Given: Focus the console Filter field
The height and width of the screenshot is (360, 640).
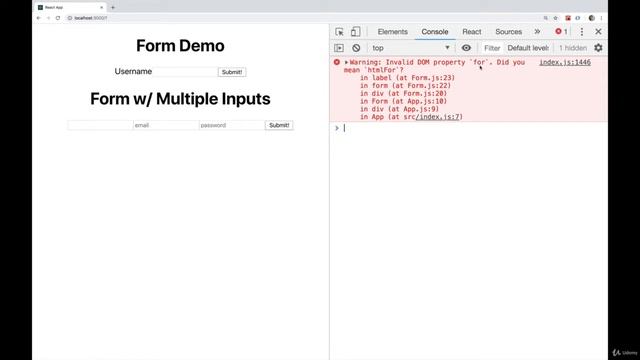Looking at the screenshot, I should pos(492,48).
